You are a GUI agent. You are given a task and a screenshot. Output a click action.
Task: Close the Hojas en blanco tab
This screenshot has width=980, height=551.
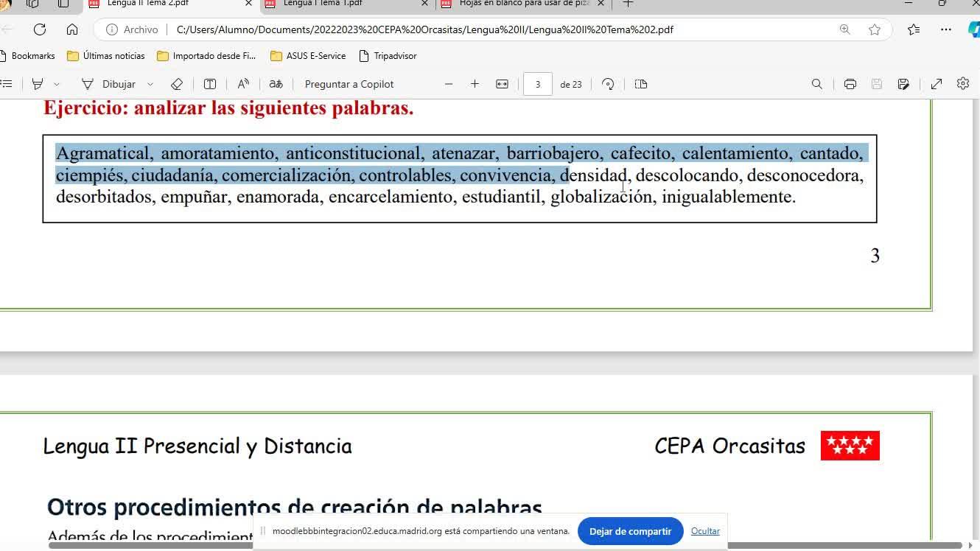pyautogui.click(x=601, y=4)
